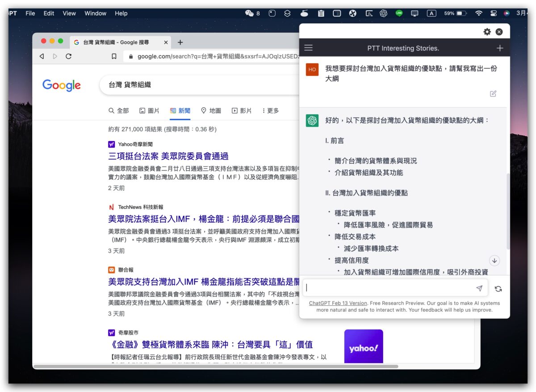Open the ChatGPT Feb 13 Version link

(x=338, y=303)
